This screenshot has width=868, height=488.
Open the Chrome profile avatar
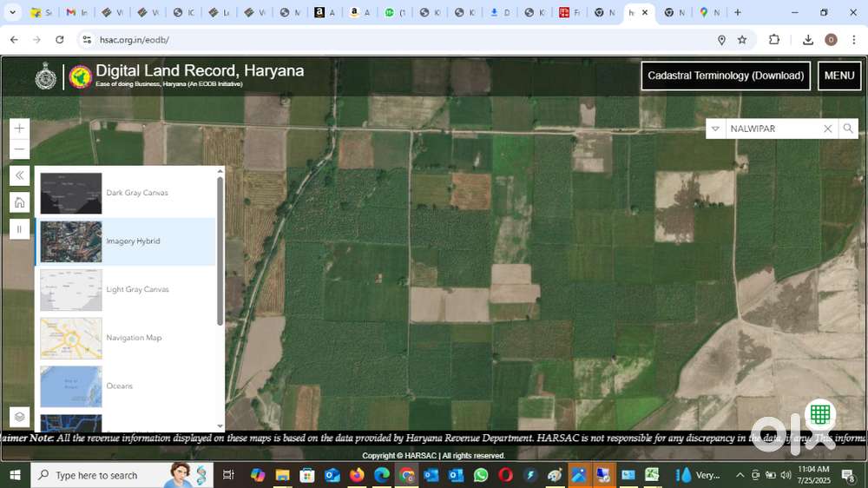(831, 40)
